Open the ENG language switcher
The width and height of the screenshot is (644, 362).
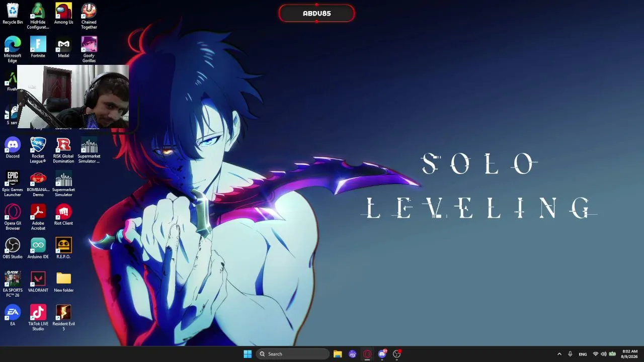click(x=583, y=354)
